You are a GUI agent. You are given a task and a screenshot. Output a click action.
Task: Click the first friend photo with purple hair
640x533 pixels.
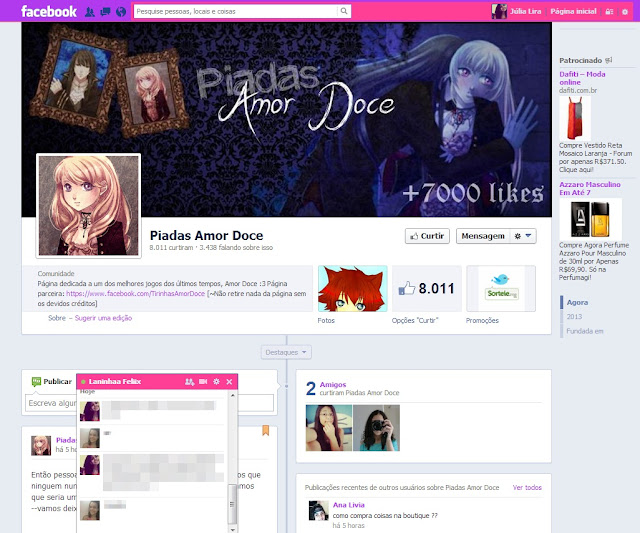[329, 428]
